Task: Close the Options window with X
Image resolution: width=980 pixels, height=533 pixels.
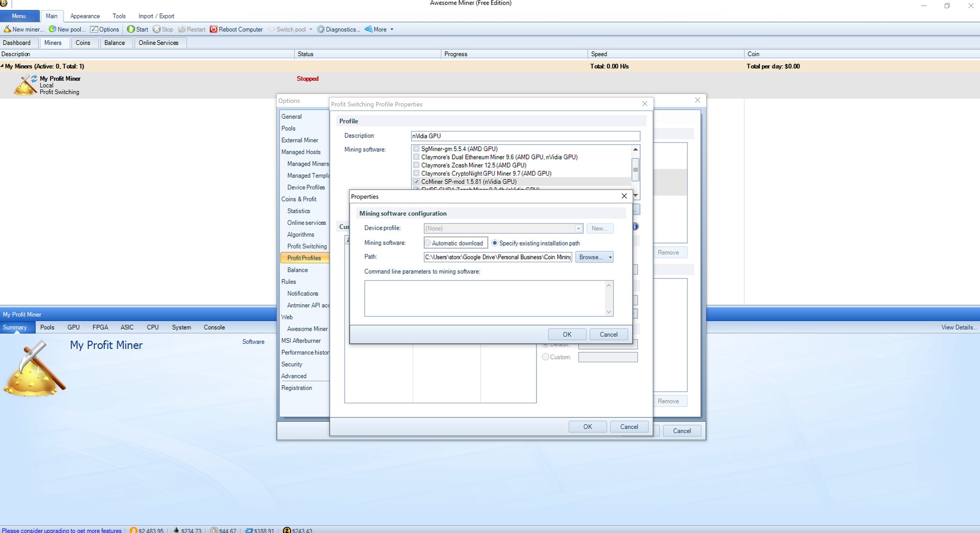Action: point(698,100)
